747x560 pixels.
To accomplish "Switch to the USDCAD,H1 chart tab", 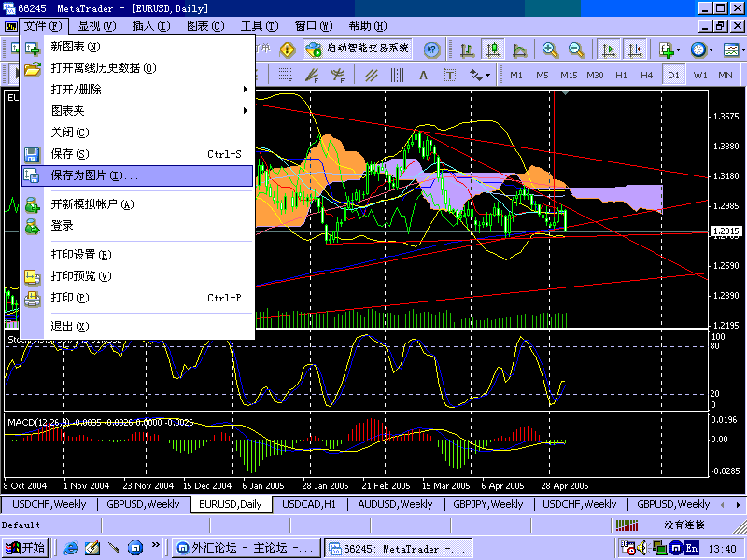I will coord(312,504).
